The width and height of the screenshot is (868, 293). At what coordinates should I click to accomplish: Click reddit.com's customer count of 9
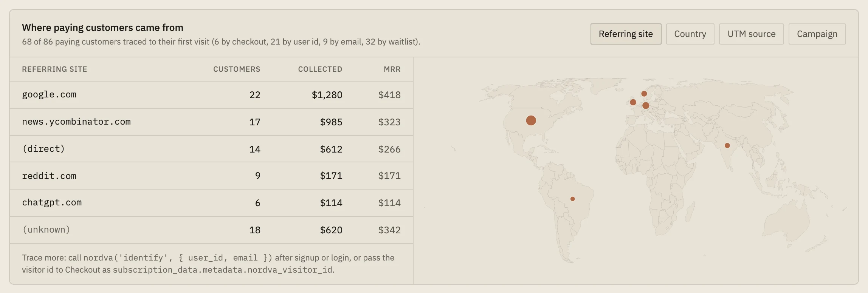point(258,176)
